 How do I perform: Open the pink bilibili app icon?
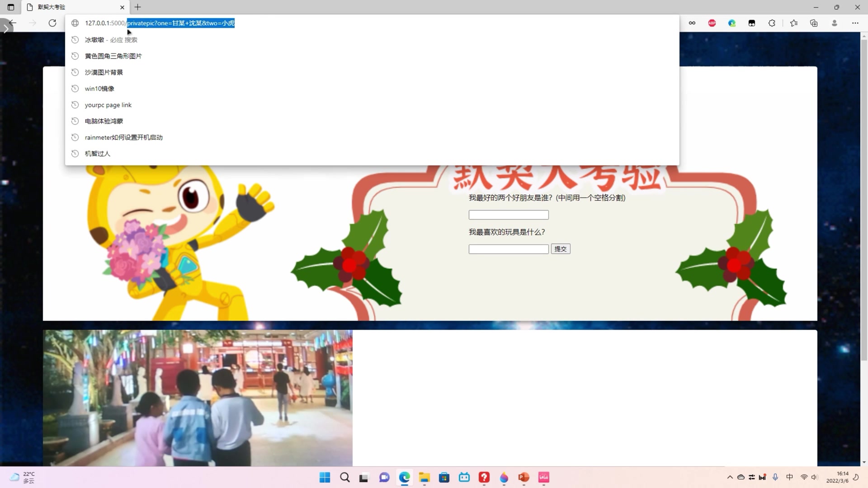pyautogui.click(x=544, y=478)
